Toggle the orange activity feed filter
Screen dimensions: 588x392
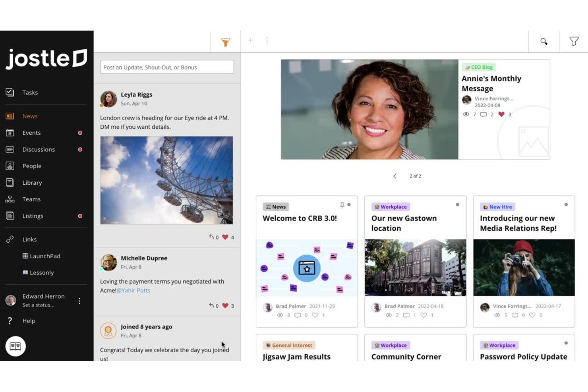coord(225,42)
